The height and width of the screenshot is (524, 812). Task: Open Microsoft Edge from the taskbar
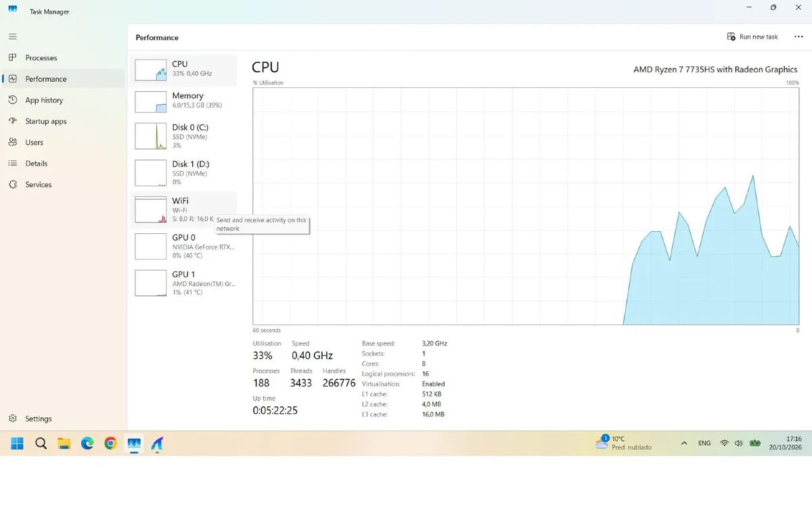click(x=87, y=444)
